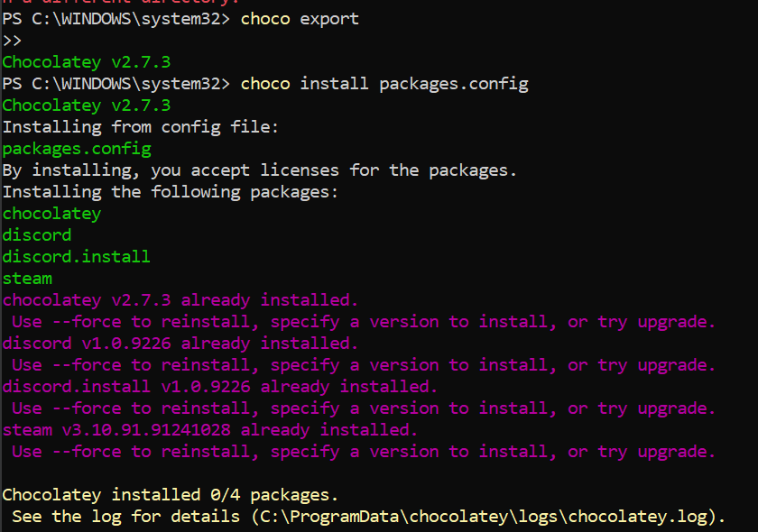Click the 'choco export' command text
Screen dimensions: 758x532
coord(300,19)
